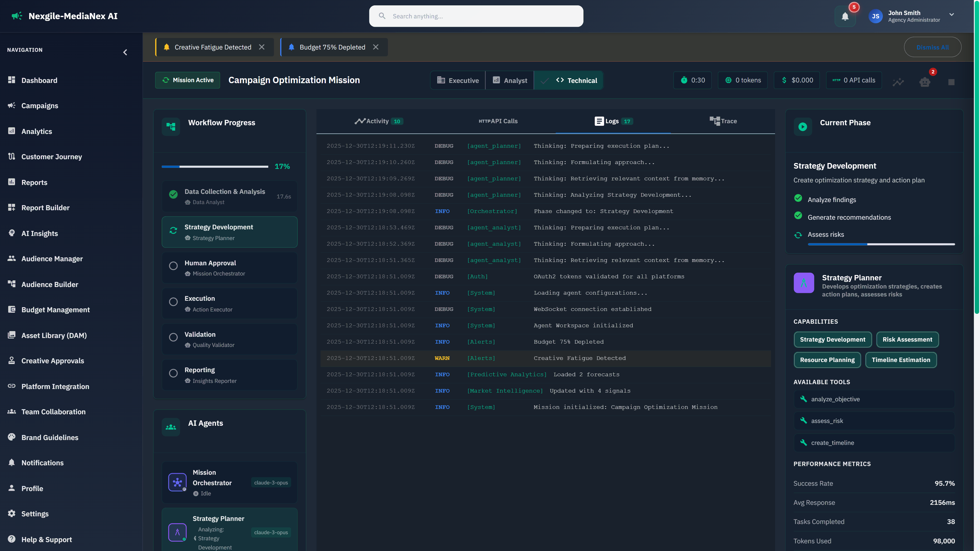Select the Risk Assessment capability

pyautogui.click(x=907, y=339)
